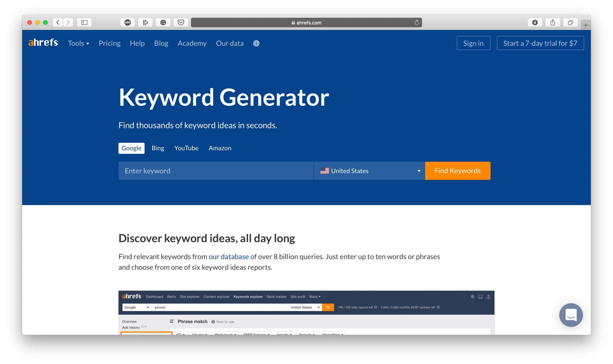
Task: Expand the More menu in preview navigation
Action: point(315,297)
